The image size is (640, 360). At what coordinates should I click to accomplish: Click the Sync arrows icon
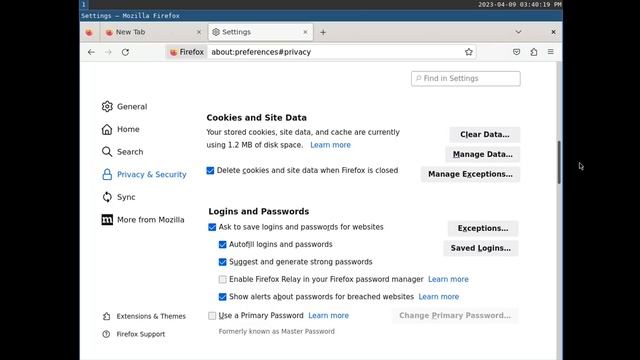107,197
